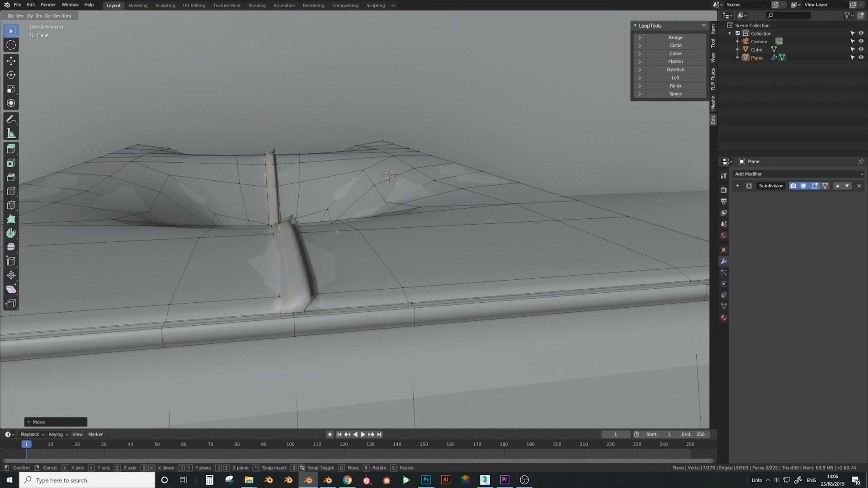Select the Poly Build tool
Screen dimensions: 868x488
[x=11, y=219]
